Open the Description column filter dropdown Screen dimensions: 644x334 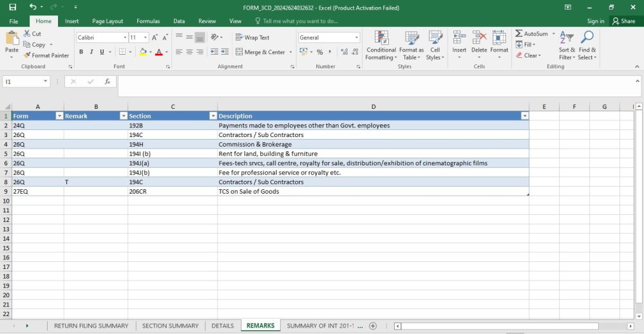click(x=524, y=116)
